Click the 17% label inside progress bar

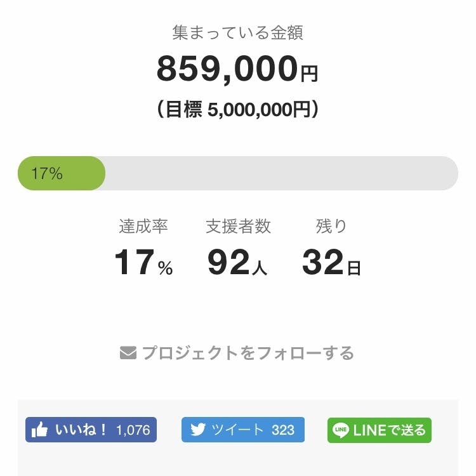click(47, 173)
